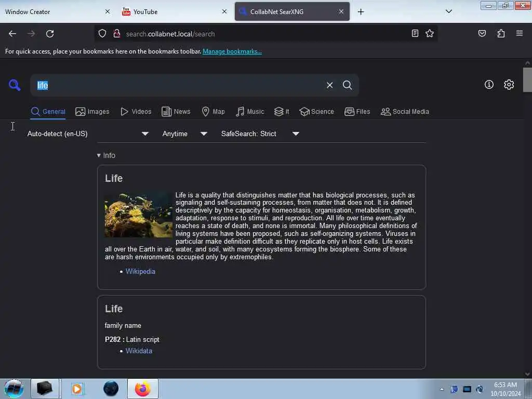Viewport: 532px width, 399px height.
Task: Open tracking protection shield
Action: 102,34
